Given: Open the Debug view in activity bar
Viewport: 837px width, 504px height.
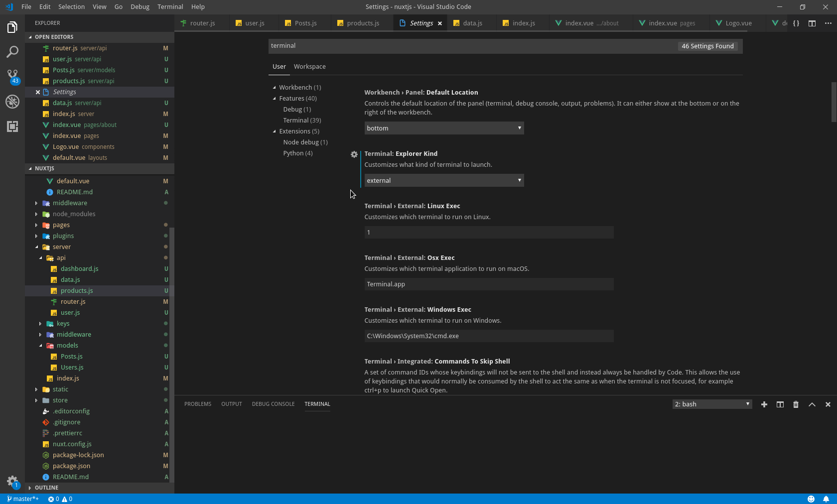Looking at the screenshot, I should (x=12, y=102).
